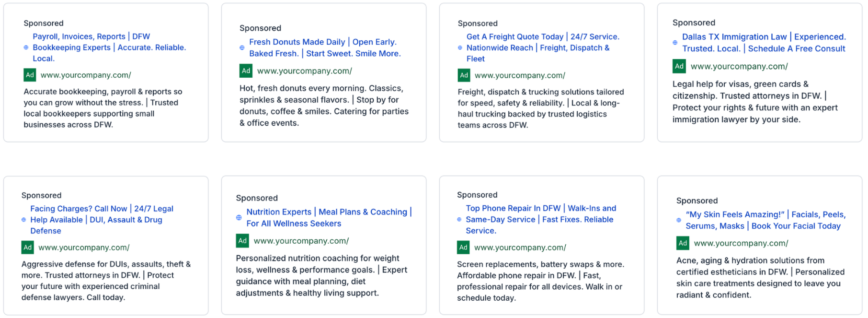
Task: Click globe icon beside the bookkeeping ad headline
Action: click(26, 47)
